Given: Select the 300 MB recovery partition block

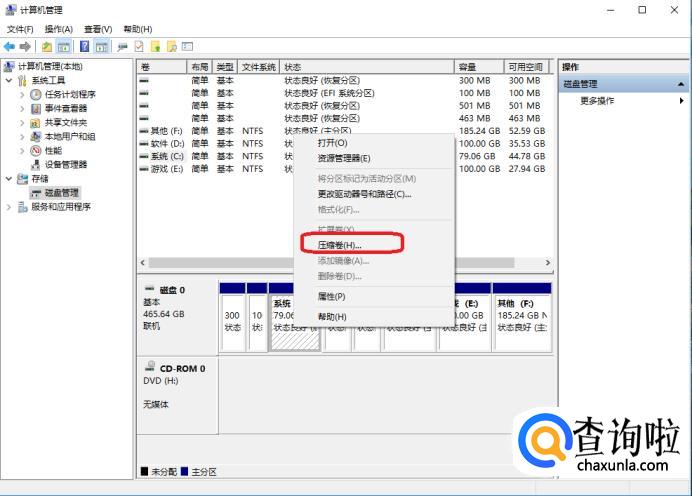Looking at the screenshot, I should click(233, 318).
